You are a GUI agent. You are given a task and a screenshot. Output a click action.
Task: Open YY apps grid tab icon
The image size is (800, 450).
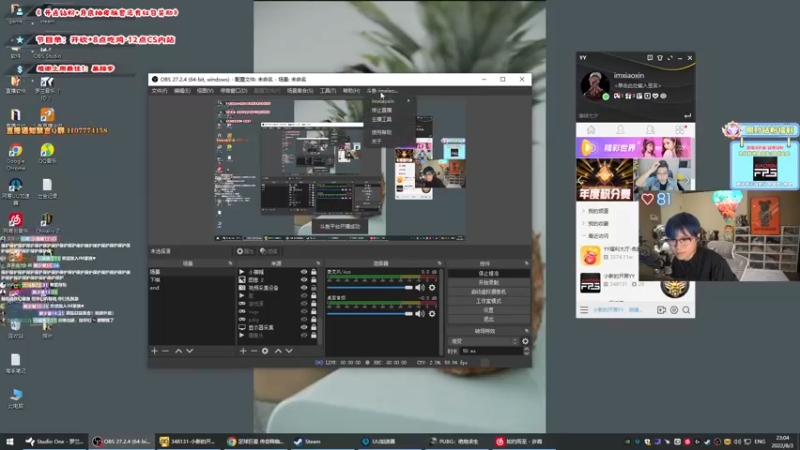tap(680, 130)
